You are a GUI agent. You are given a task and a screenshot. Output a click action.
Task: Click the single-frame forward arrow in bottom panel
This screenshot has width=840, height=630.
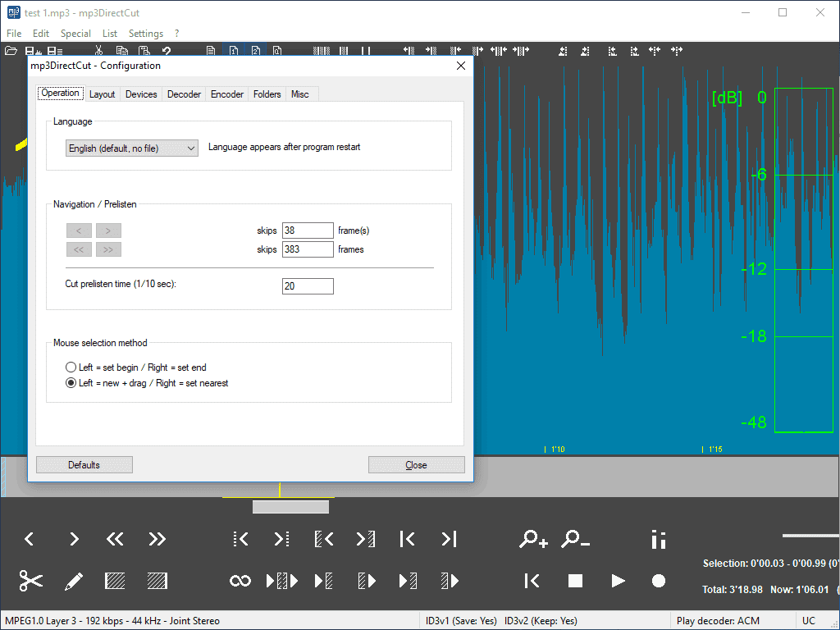[74, 539]
